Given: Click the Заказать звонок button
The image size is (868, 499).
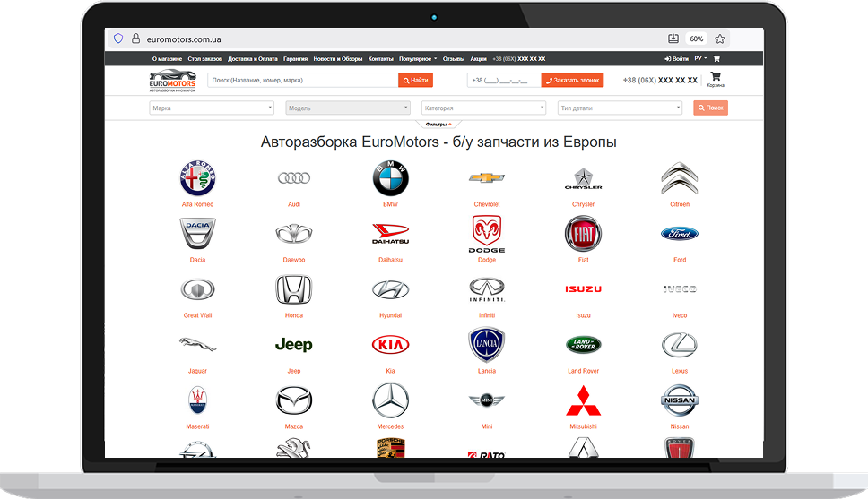Looking at the screenshot, I should click(572, 81).
